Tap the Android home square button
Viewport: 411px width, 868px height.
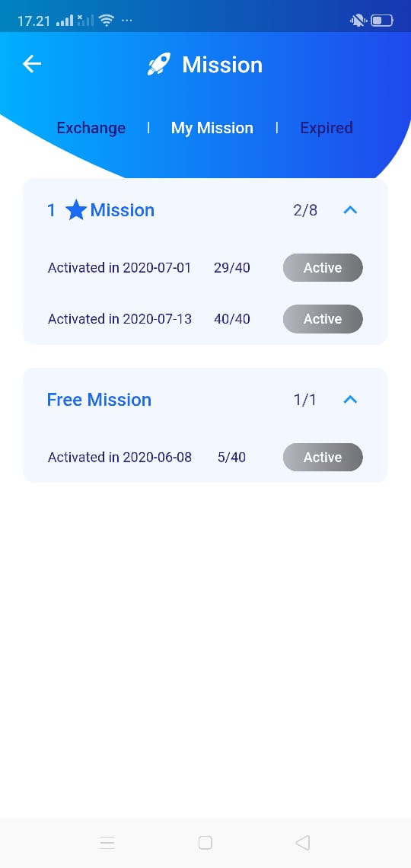[x=205, y=843]
